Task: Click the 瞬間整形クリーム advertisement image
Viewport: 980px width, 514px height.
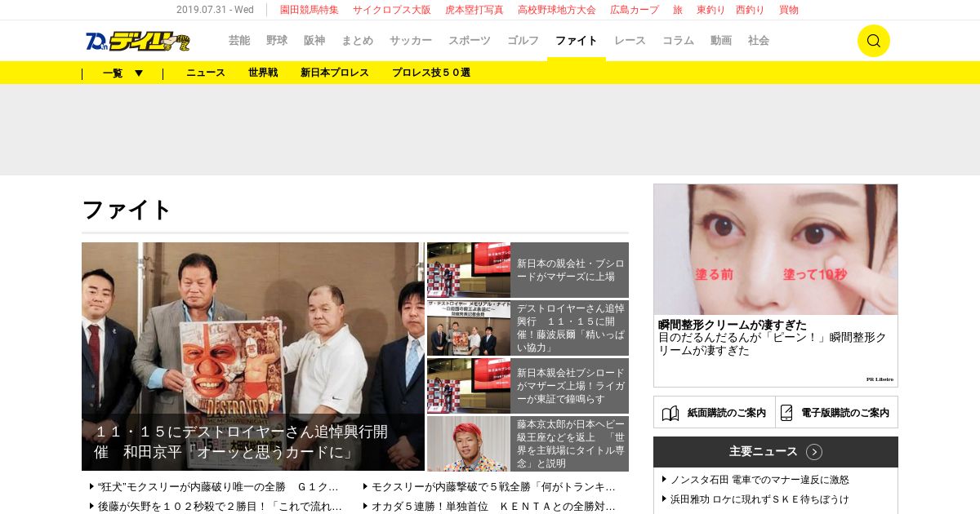Action: (x=776, y=250)
